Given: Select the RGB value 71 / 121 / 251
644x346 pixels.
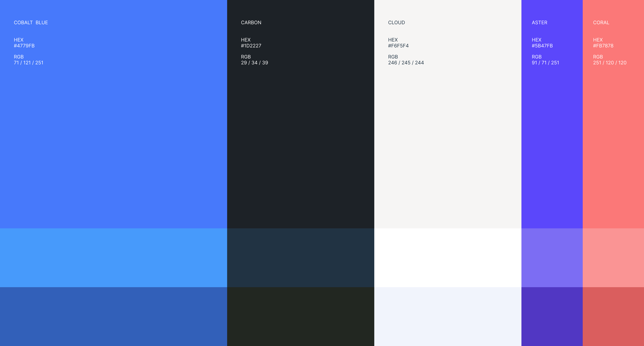Looking at the screenshot, I should point(29,63).
